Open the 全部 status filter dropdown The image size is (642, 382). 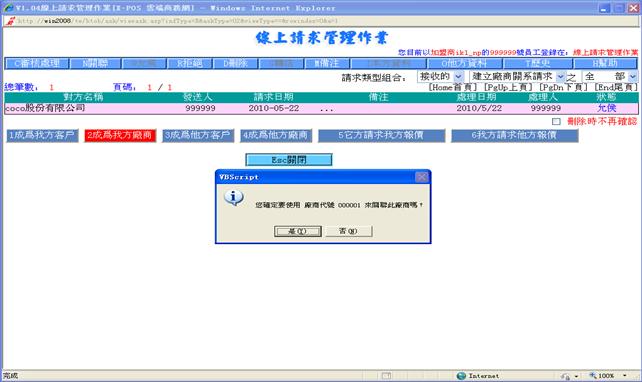point(633,77)
